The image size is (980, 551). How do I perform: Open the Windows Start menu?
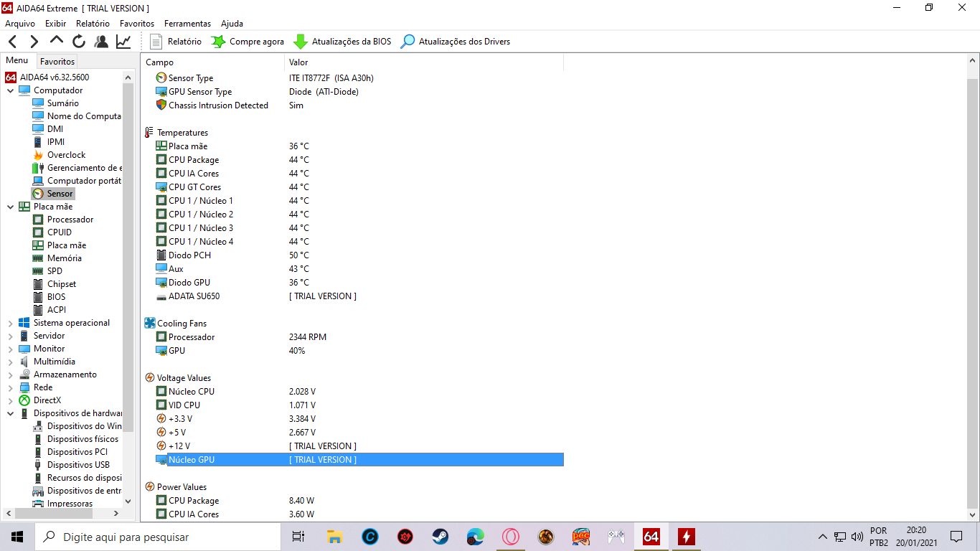click(x=17, y=537)
